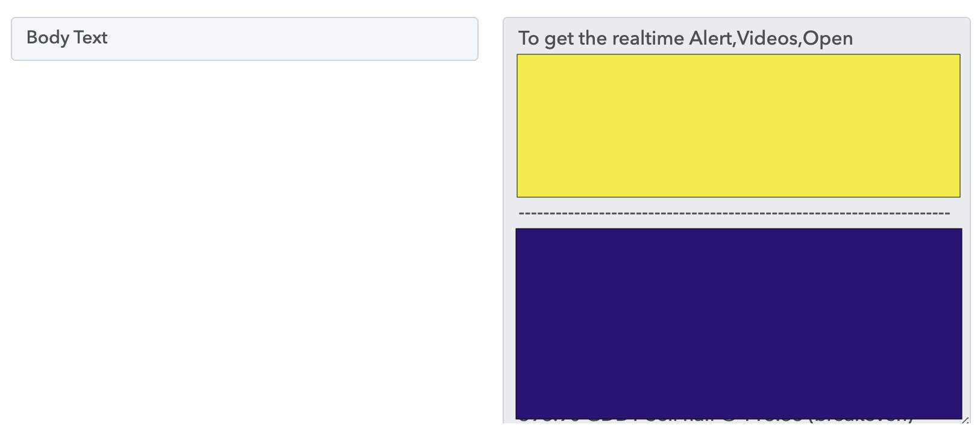Click the Body Text label field
Image resolution: width=980 pixels, height=433 pixels.
click(245, 39)
